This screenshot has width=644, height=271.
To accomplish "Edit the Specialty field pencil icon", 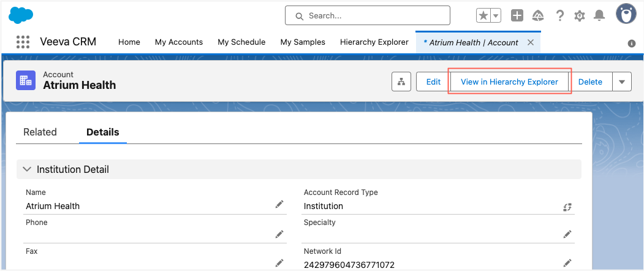I will (x=567, y=234).
